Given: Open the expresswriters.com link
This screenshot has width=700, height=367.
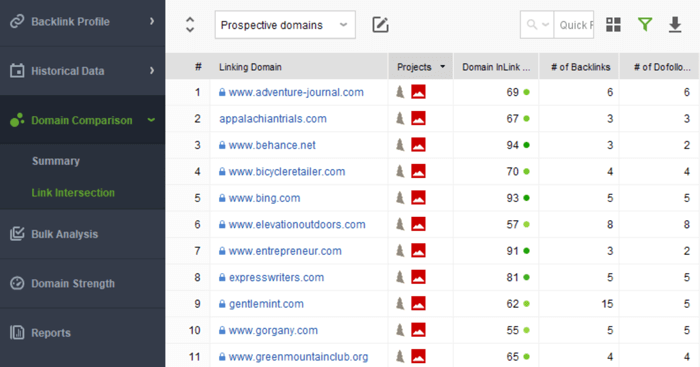Looking at the screenshot, I should point(276,277).
